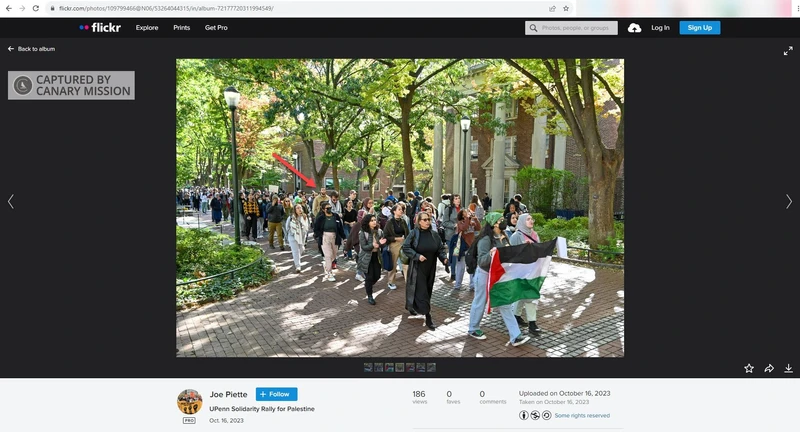Click Joe Piette's profile avatar

[189, 401]
